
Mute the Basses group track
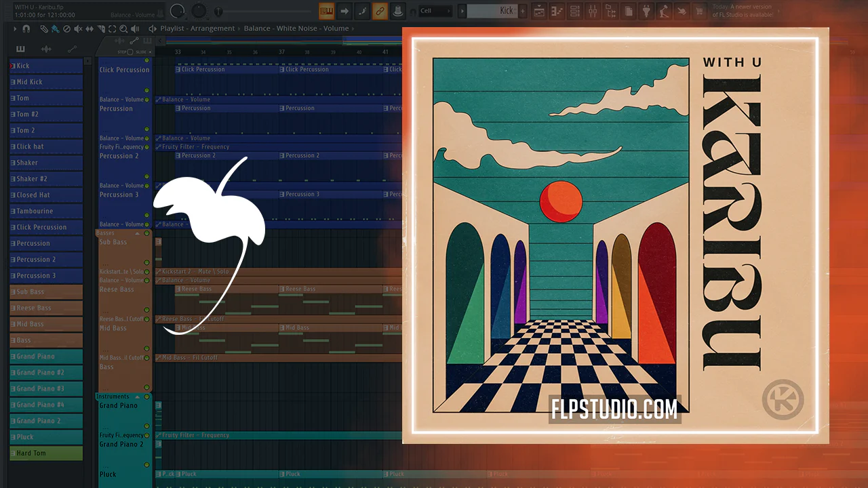(x=146, y=233)
